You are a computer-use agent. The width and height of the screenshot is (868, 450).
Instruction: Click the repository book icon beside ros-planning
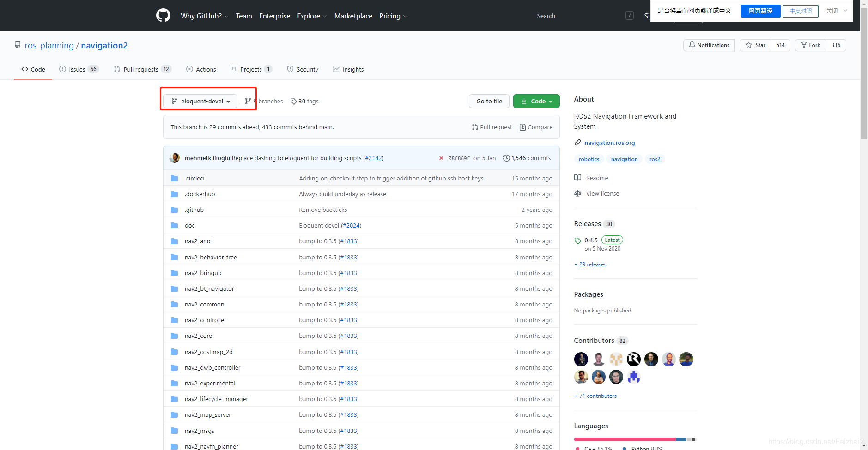18,45
